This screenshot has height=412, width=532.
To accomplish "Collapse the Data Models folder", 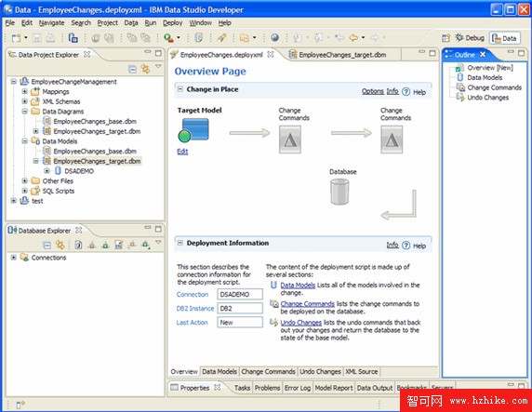I will [24, 140].
